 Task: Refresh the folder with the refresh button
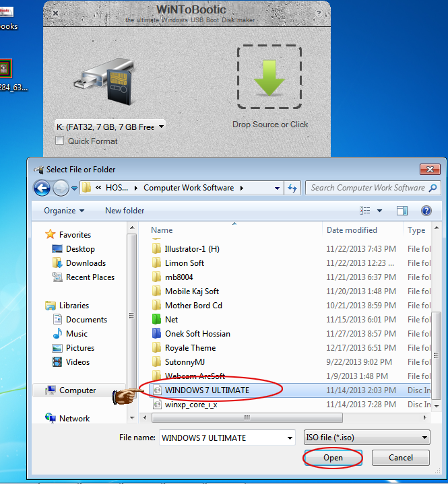click(292, 188)
